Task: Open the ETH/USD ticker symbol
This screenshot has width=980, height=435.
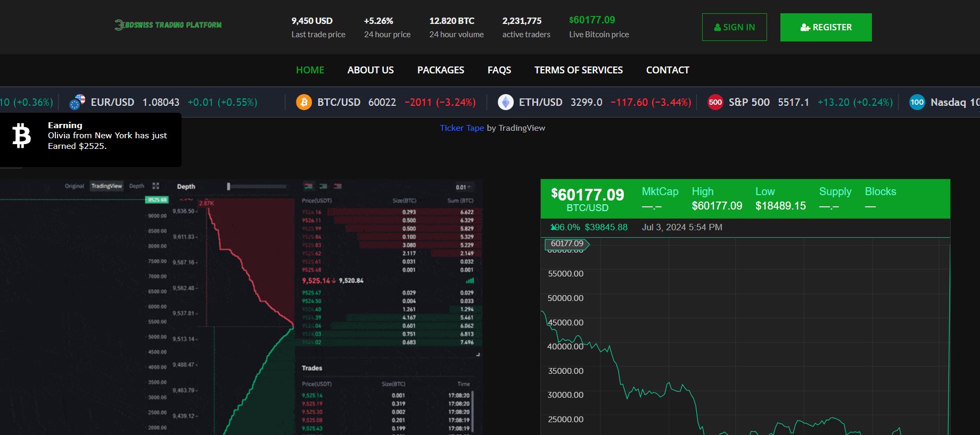Action: click(540, 102)
